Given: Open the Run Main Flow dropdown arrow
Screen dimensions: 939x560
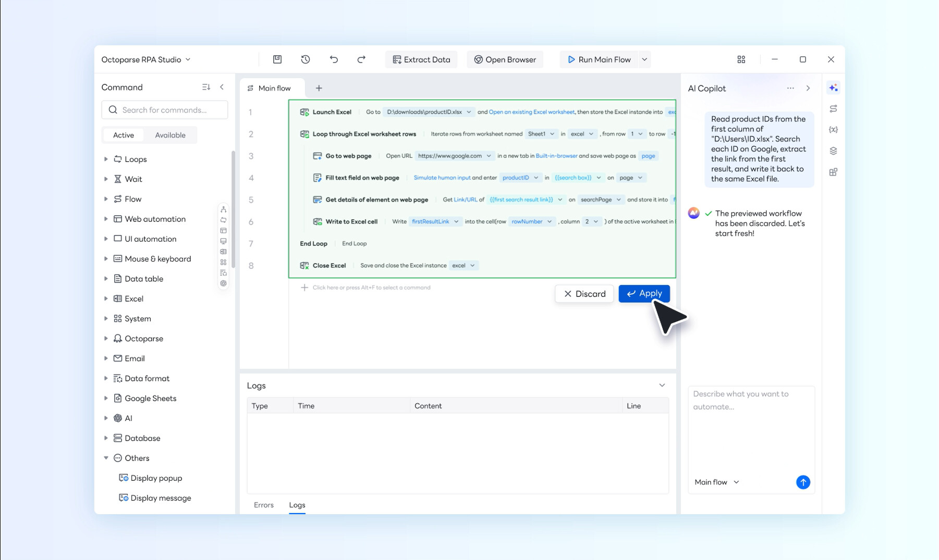Looking at the screenshot, I should click(644, 59).
